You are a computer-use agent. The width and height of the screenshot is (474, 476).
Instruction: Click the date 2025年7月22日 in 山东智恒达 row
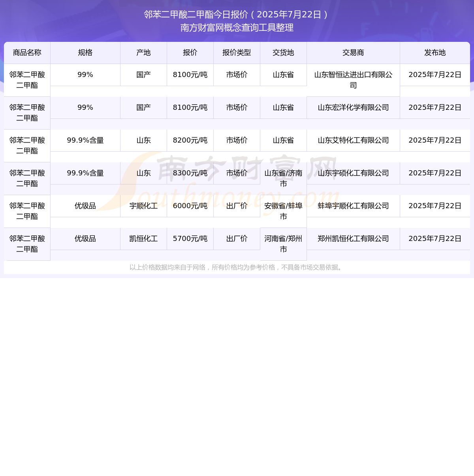pos(435,75)
